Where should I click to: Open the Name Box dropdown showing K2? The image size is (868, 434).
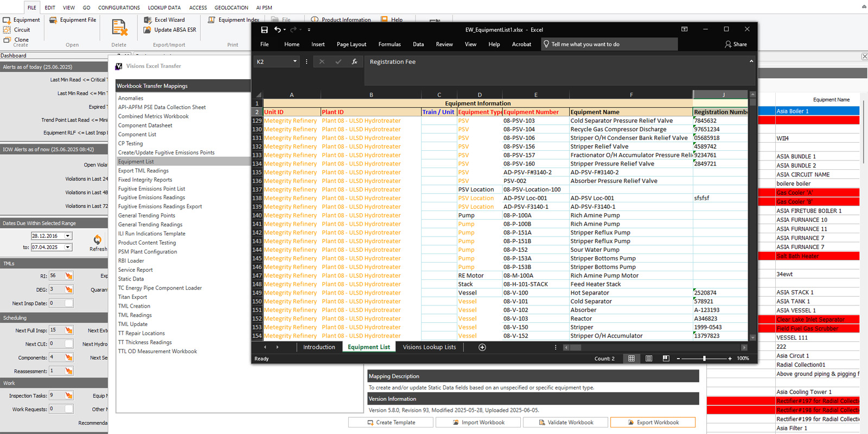click(295, 62)
